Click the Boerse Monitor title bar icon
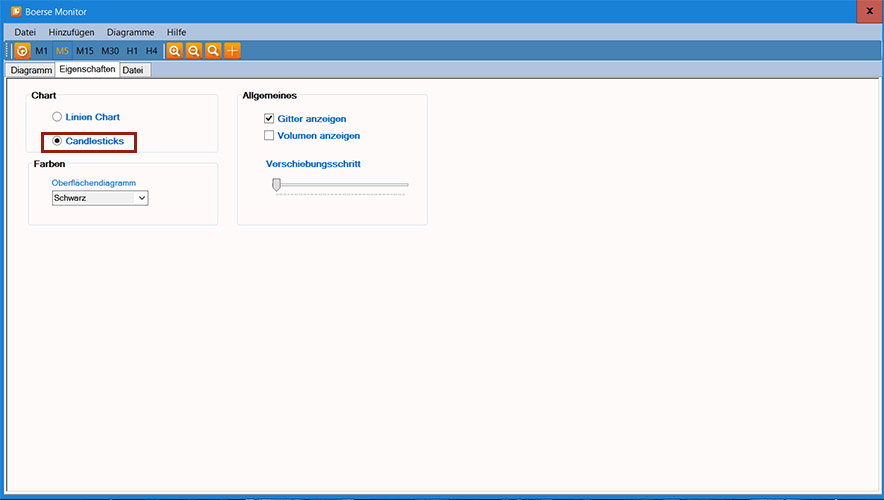This screenshot has height=500, width=884. pos(16,11)
